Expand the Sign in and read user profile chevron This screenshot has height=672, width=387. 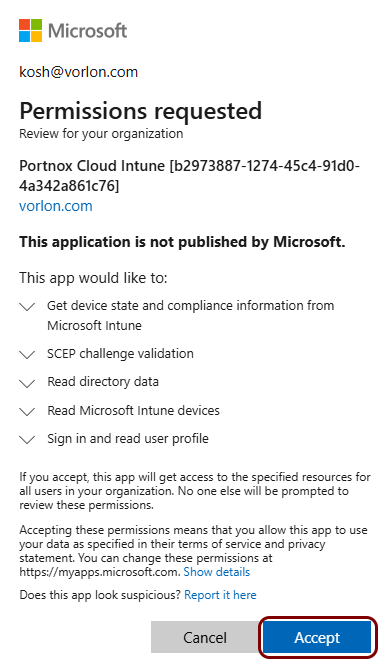[27, 440]
